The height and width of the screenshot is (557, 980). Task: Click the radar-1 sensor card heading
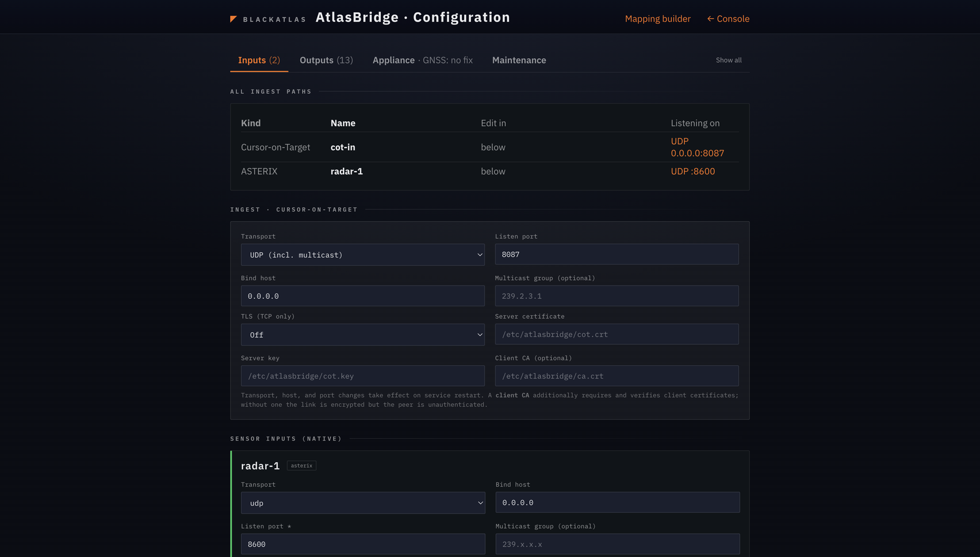click(260, 466)
